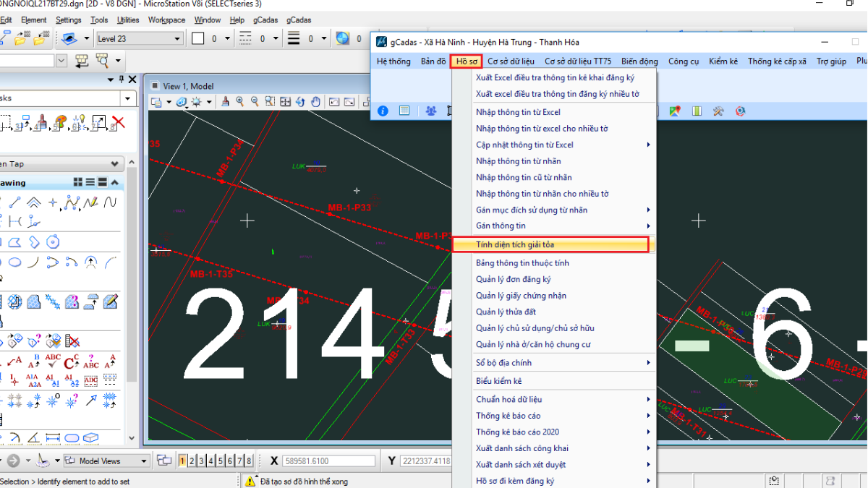Choose 'Bảng thông tin thuộc tính'

(x=522, y=263)
